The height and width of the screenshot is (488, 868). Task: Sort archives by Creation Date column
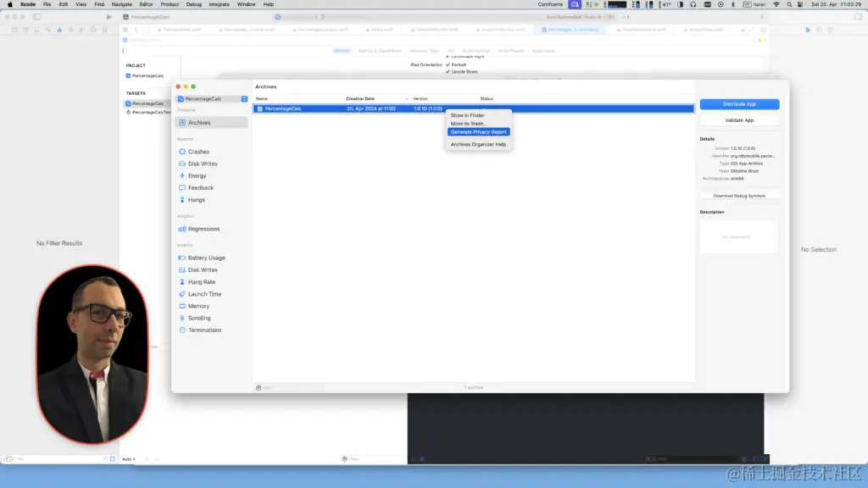click(x=359, y=98)
